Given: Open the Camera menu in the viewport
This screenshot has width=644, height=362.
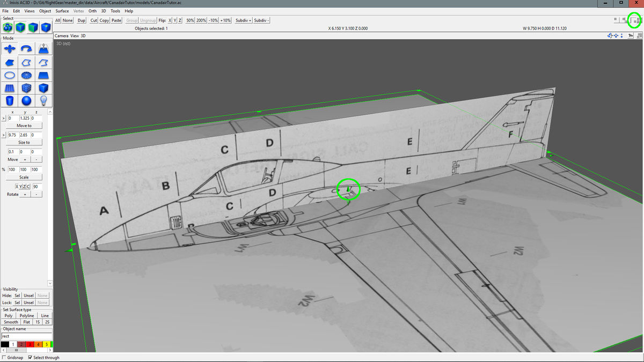Looking at the screenshot, I should point(61,36).
